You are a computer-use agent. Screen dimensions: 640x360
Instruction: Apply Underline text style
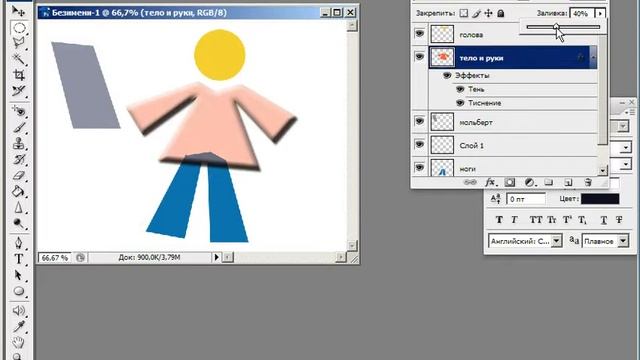[x=604, y=220]
